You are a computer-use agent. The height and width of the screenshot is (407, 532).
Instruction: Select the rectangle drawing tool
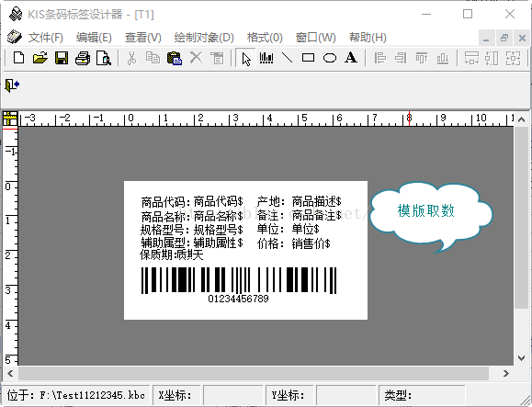pyautogui.click(x=308, y=58)
